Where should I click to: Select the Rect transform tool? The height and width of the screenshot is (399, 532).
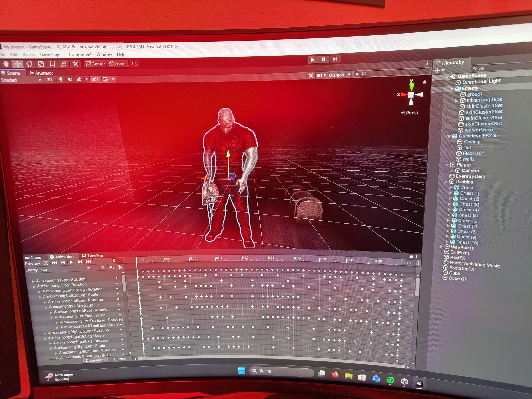52,64
